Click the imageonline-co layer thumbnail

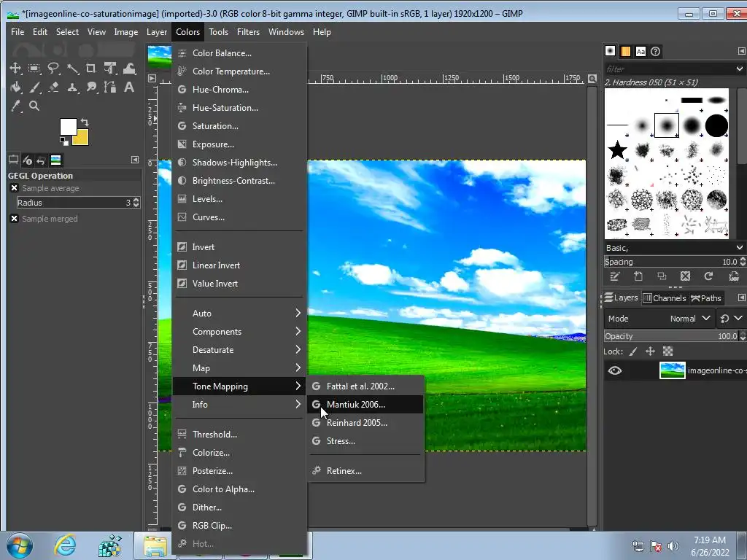[x=672, y=370]
